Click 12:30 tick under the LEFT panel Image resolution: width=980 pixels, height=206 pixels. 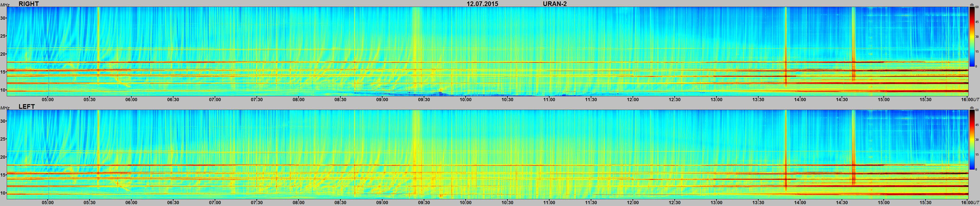pyautogui.click(x=675, y=203)
